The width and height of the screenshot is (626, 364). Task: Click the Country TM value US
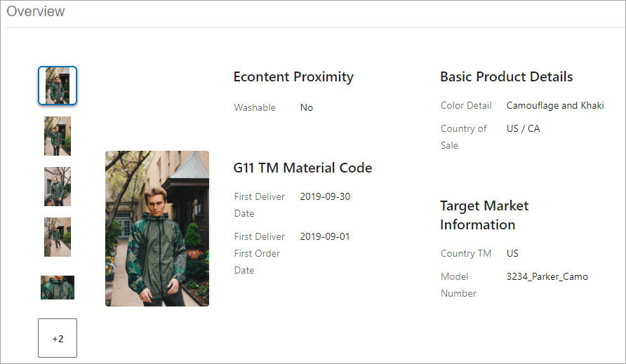[x=512, y=253]
